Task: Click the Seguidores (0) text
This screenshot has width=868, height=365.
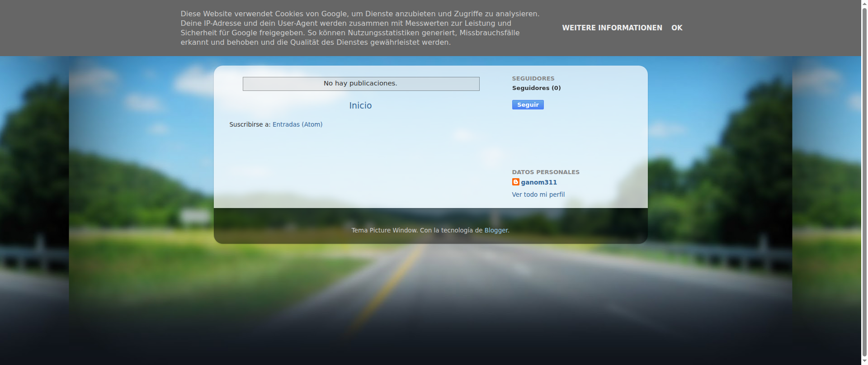Action: tap(536, 88)
